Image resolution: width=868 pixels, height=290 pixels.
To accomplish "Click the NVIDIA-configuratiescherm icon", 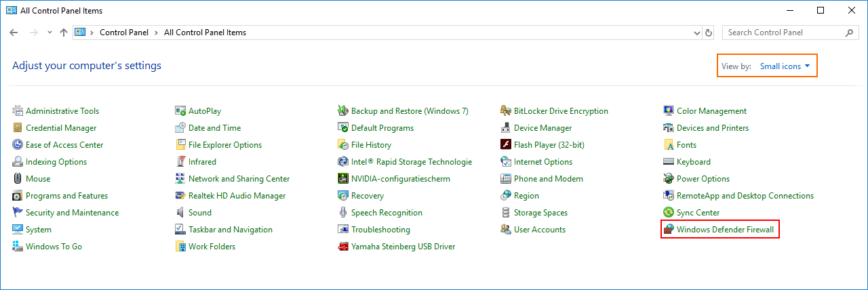I will 343,179.
